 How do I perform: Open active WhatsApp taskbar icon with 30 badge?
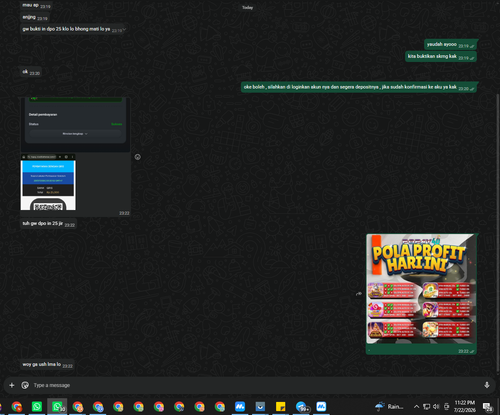(x=57, y=407)
